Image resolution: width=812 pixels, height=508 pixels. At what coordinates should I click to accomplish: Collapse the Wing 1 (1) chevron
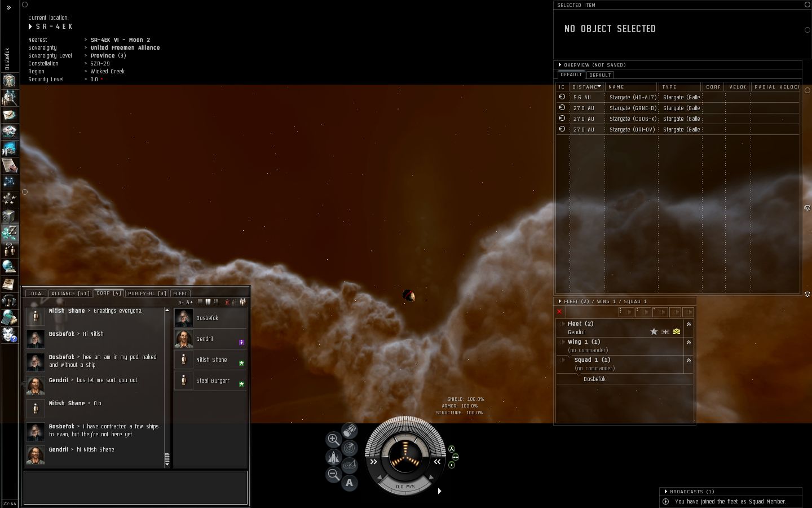[x=689, y=343]
